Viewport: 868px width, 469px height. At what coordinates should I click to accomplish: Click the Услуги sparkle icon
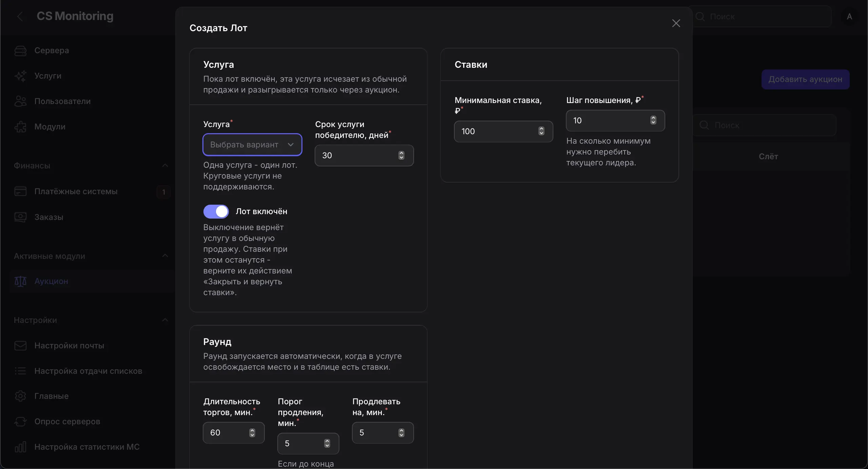click(x=20, y=76)
